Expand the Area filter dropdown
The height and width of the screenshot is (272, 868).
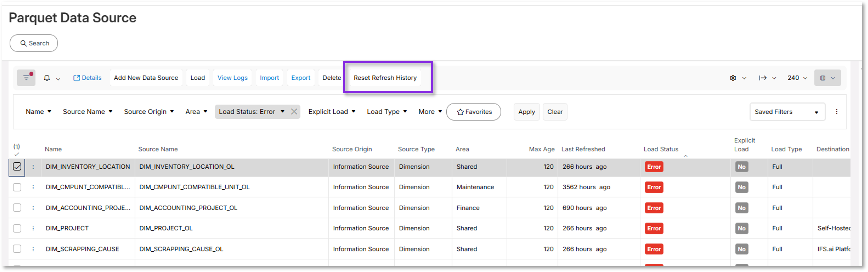click(x=196, y=112)
